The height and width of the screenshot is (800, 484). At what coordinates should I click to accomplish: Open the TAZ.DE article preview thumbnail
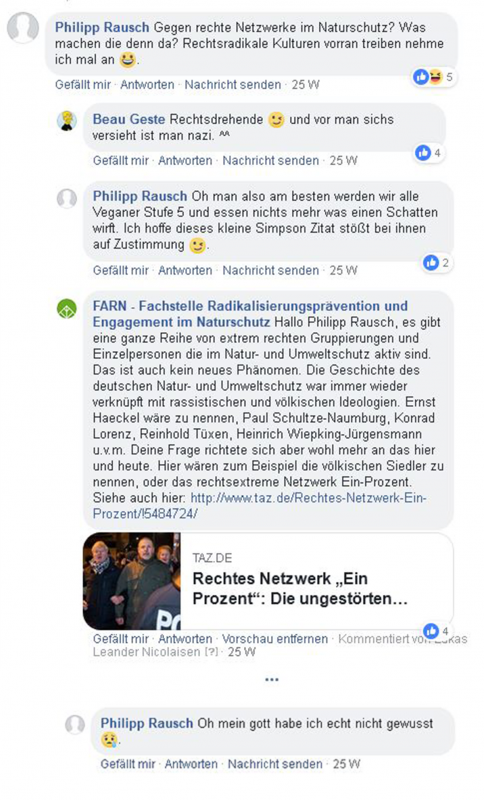coord(132,581)
